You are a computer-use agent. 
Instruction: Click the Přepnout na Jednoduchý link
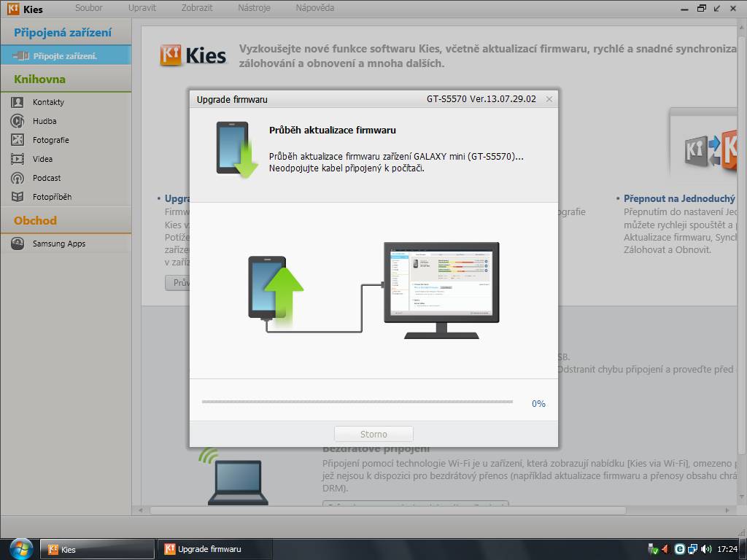coord(679,198)
